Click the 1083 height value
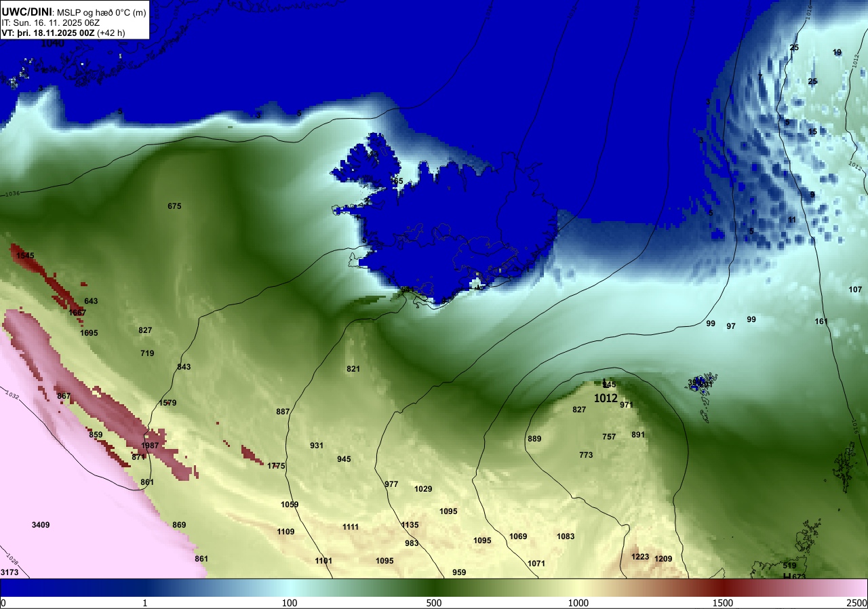 pyautogui.click(x=566, y=536)
